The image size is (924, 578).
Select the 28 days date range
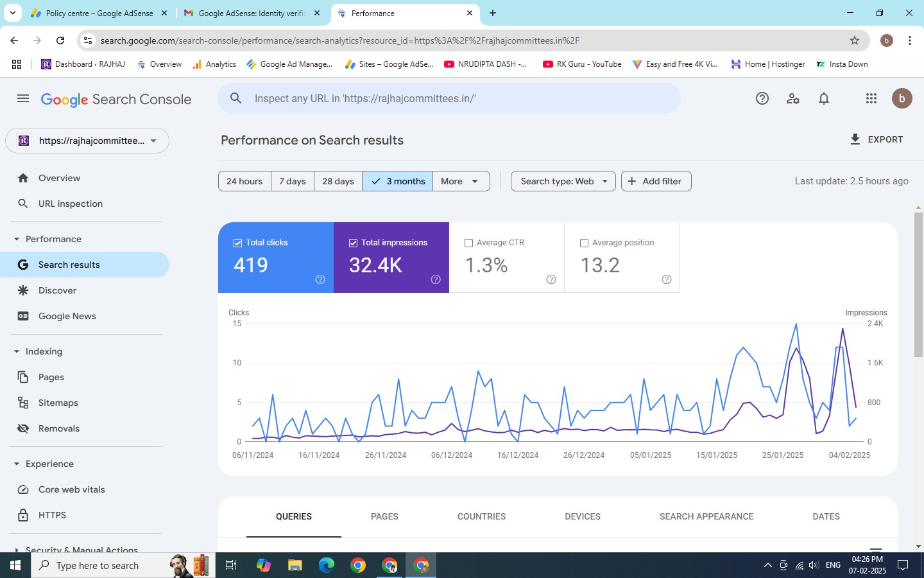[x=338, y=181]
